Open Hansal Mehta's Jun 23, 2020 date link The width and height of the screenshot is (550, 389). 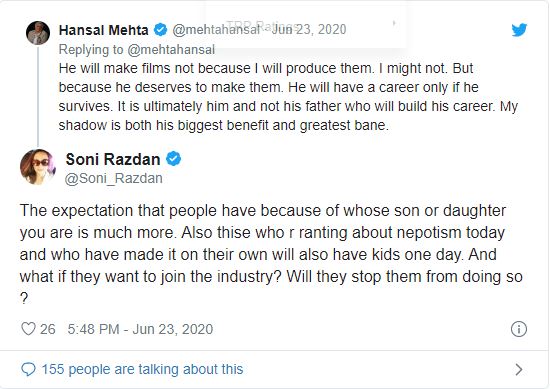tap(309, 29)
